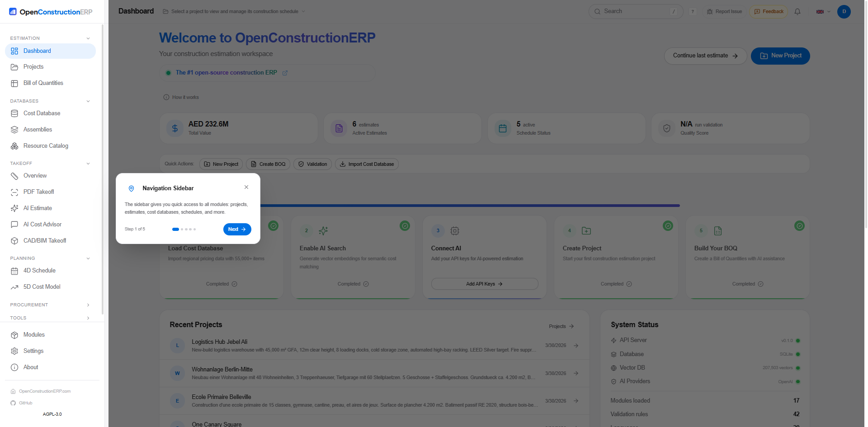The image size is (868, 427).
Task: Click the 4D Schedule calendar icon
Action: [x=14, y=271]
